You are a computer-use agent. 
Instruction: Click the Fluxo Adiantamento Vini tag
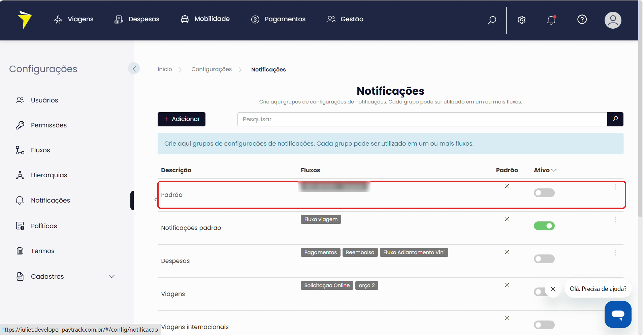(414, 252)
